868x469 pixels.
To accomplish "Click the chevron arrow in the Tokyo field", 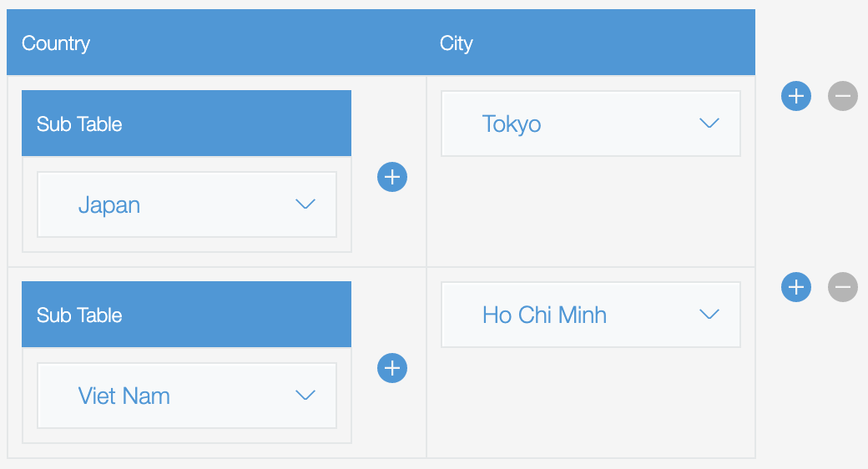I will tap(709, 124).
